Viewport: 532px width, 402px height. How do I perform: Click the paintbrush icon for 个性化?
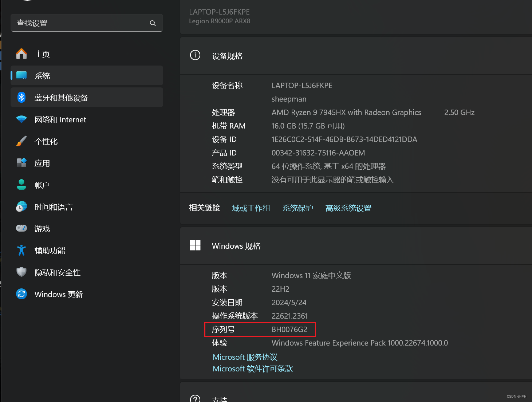tap(21, 141)
